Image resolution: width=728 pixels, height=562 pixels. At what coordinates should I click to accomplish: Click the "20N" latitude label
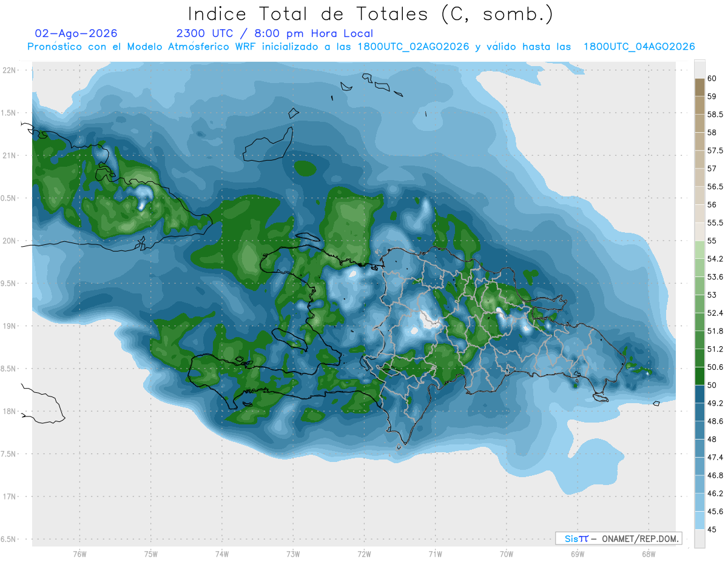click(9, 241)
